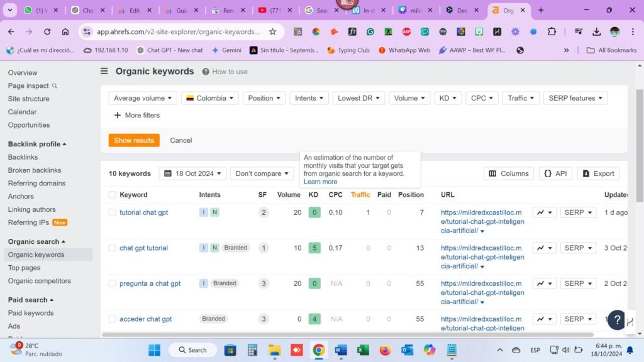Screen dimensions: 644x362
Task: Open the Colombia country dropdown
Action: pyautogui.click(x=210, y=98)
